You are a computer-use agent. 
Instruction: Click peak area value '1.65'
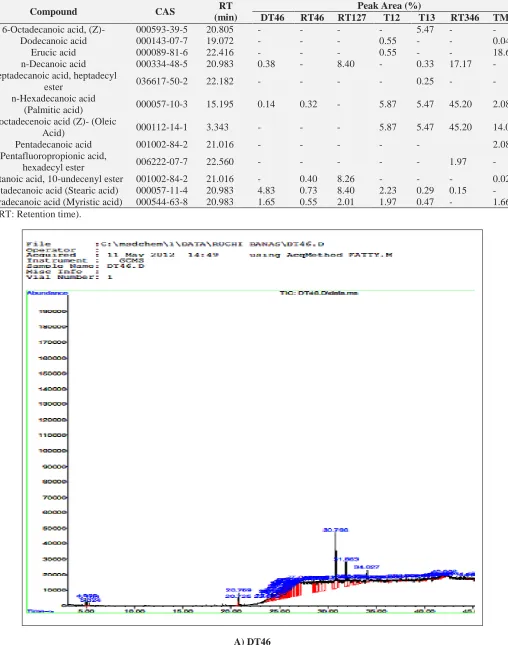(x=266, y=202)
